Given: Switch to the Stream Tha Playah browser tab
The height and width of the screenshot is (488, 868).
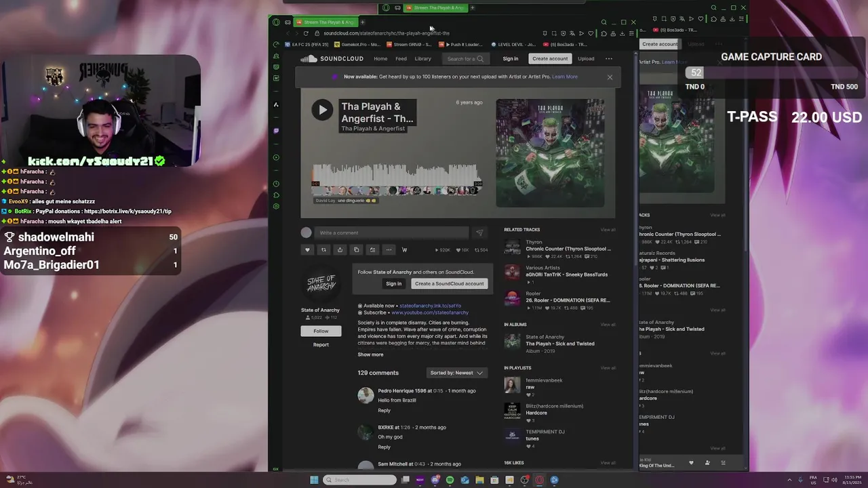Looking at the screenshot, I should [325, 22].
